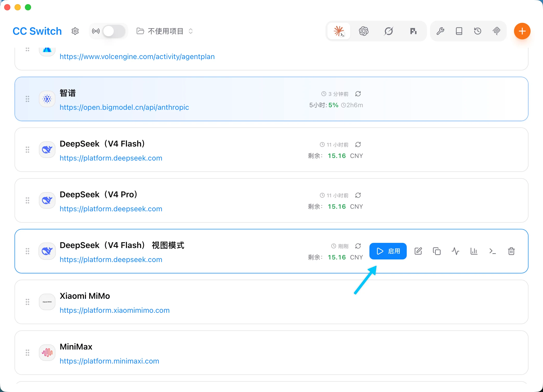Click the DeepSeek (V4 Flash) whale logo
The image size is (543, 392).
click(x=47, y=150)
